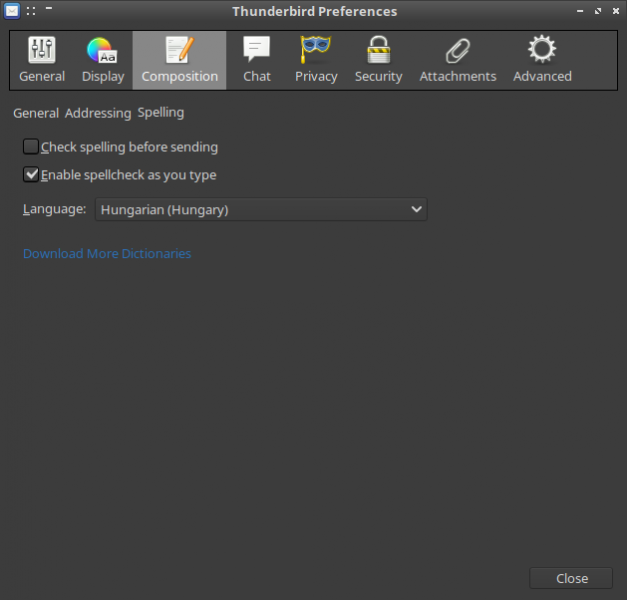Viewport: 627px width, 600px height.
Task: Close the window with title bar X
Action: (x=616, y=11)
